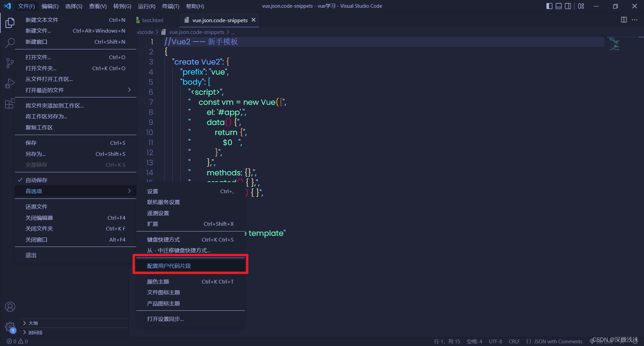This screenshot has width=644, height=346.
Task: Open the 帮助(H) menu
Action: point(195,6)
